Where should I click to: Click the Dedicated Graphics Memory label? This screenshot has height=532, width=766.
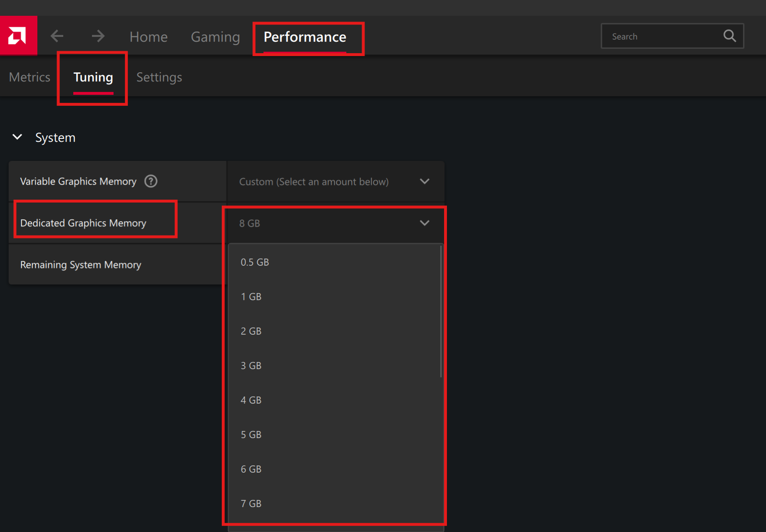pos(83,223)
